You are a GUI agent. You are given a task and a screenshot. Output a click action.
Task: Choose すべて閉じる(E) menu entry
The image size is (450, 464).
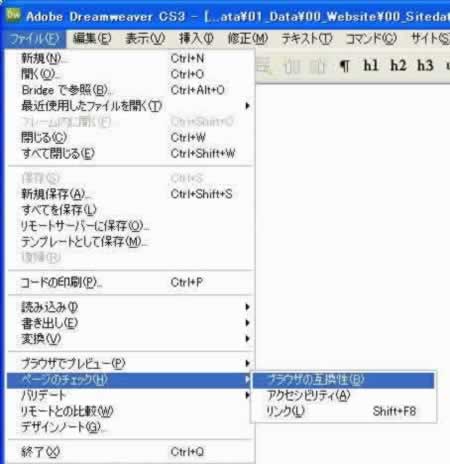[131, 153]
